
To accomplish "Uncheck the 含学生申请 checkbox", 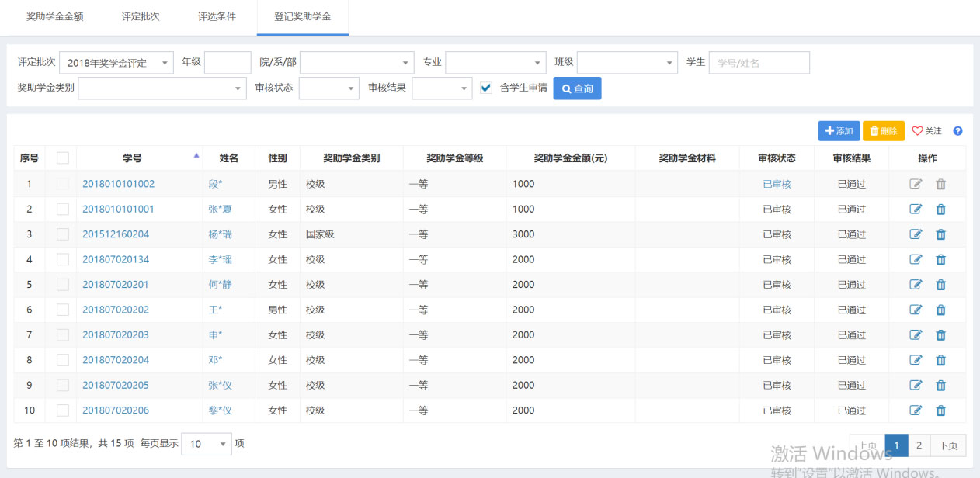I will pyautogui.click(x=486, y=88).
